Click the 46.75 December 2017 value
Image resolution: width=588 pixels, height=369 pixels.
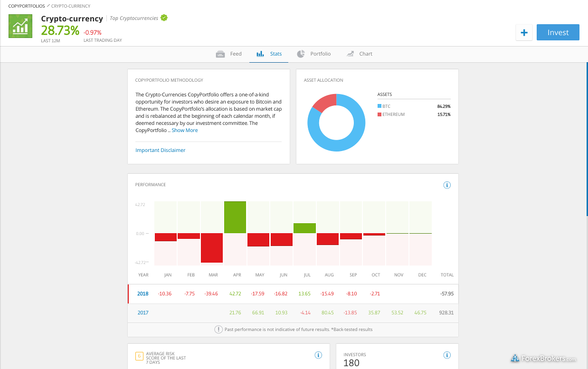[x=420, y=313]
